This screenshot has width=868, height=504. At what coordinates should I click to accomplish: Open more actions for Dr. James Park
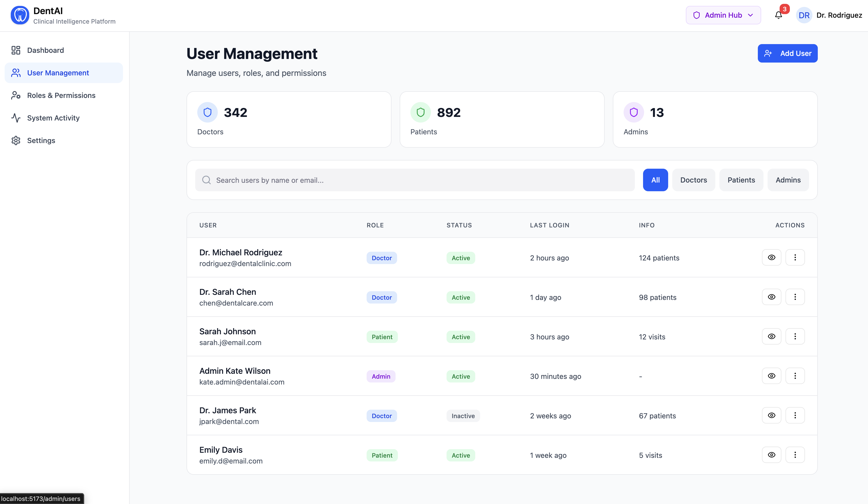[795, 415]
